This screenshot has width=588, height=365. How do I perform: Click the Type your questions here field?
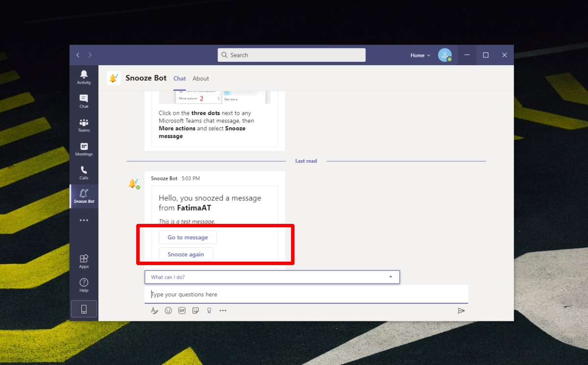point(306,294)
